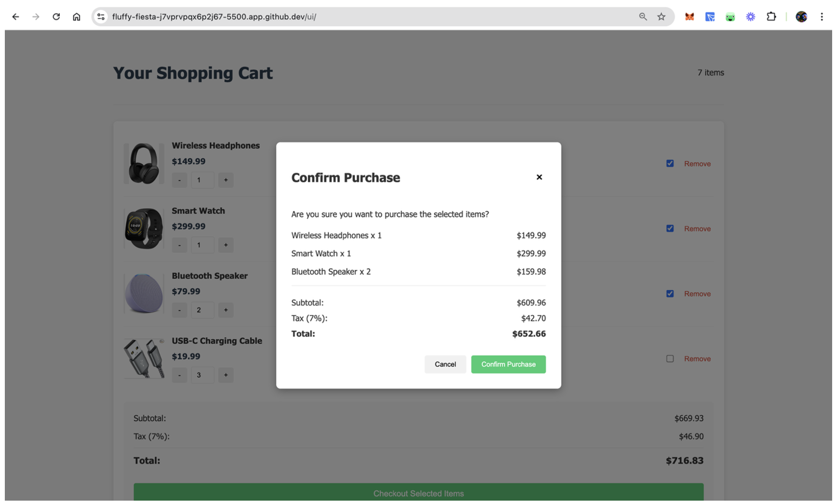Image resolution: width=836 pixels, height=504 pixels.
Task: Click 'Smart Watch x 1' in dialog
Action: click(321, 253)
